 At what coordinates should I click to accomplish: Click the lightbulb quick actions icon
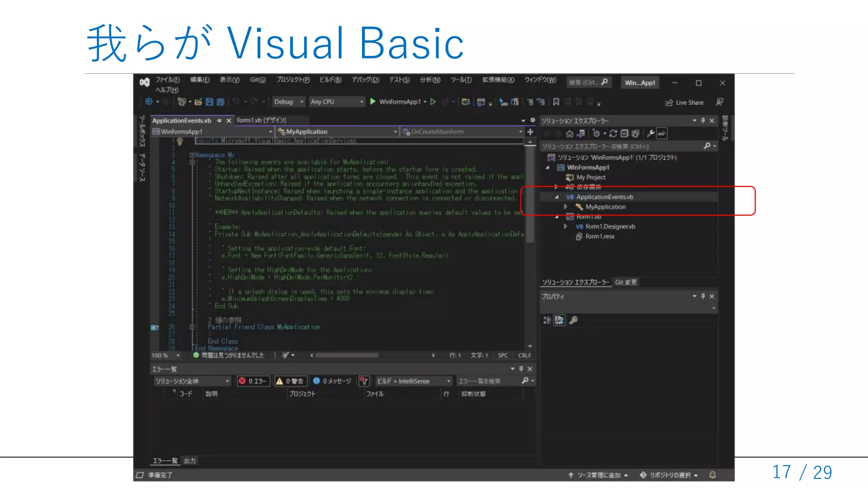180,141
